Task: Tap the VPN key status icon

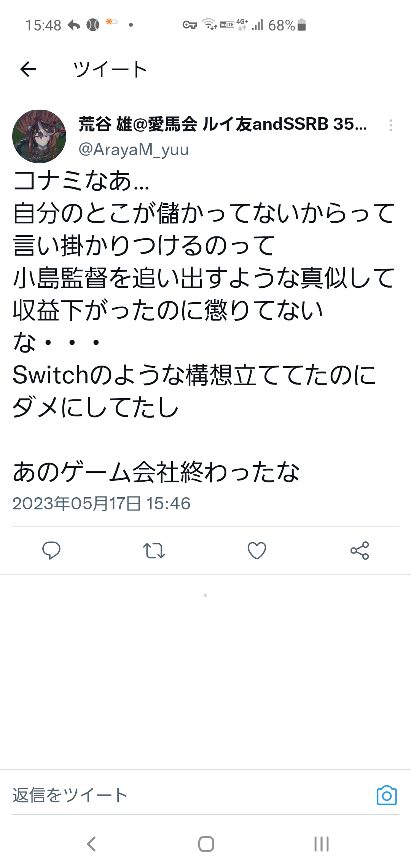Action: click(x=190, y=25)
